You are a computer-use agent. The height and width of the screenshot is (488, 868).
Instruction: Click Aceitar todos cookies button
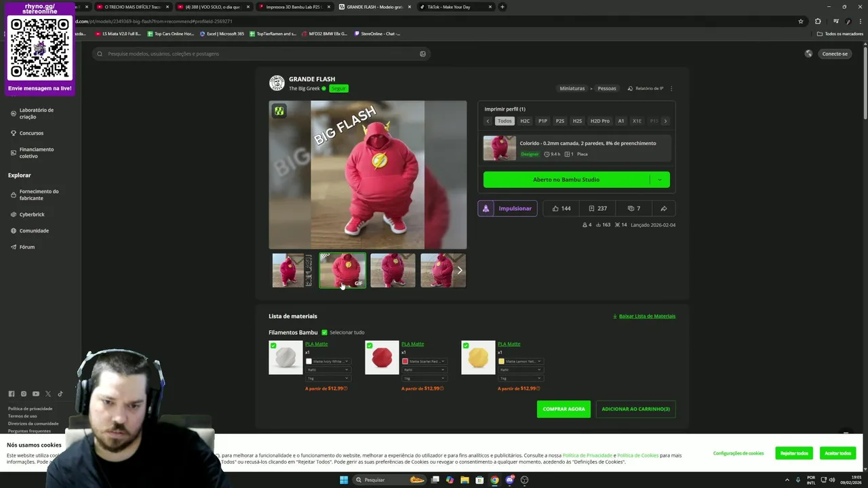pos(837,453)
